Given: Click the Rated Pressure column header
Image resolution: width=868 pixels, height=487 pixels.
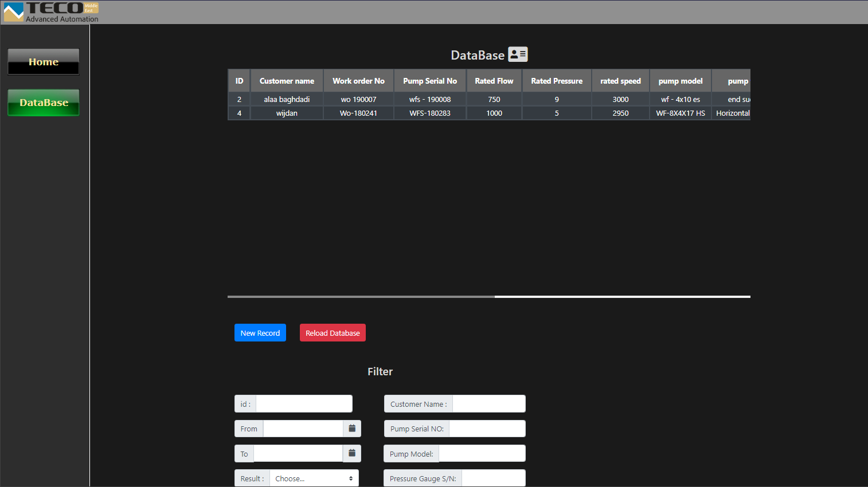Looking at the screenshot, I should coord(556,81).
